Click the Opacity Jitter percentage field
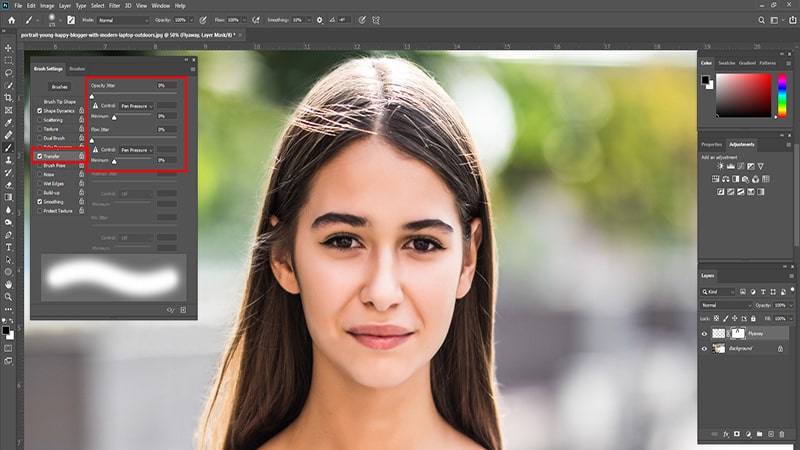Image resolution: width=800 pixels, height=450 pixels. [x=166, y=86]
